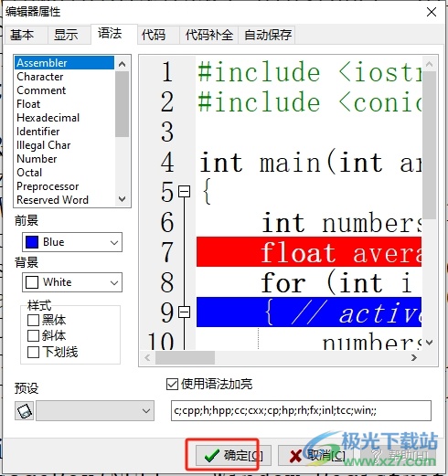448x476 pixels.
Task: Click the red highlighted float line 7
Action: (x=309, y=252)
